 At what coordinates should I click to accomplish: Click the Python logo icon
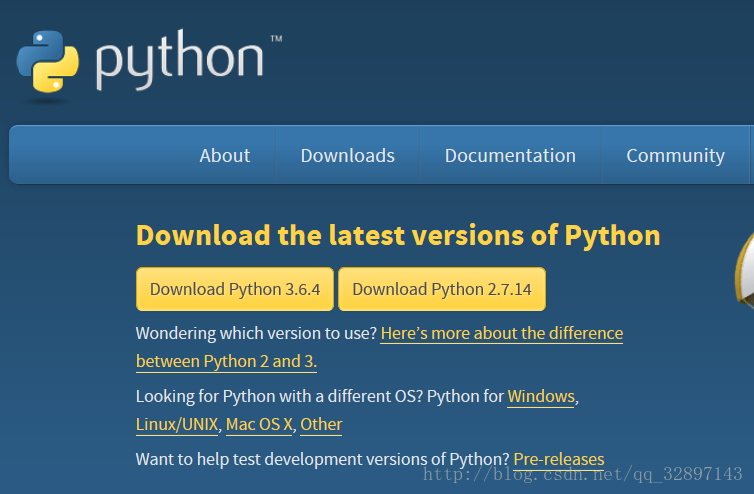click(x=48, y=62)
